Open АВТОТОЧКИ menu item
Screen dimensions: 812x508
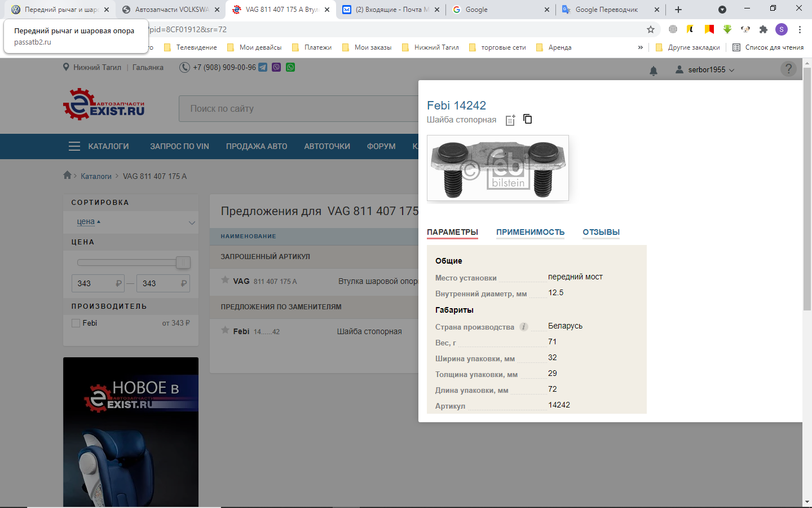tap(327, 146)
